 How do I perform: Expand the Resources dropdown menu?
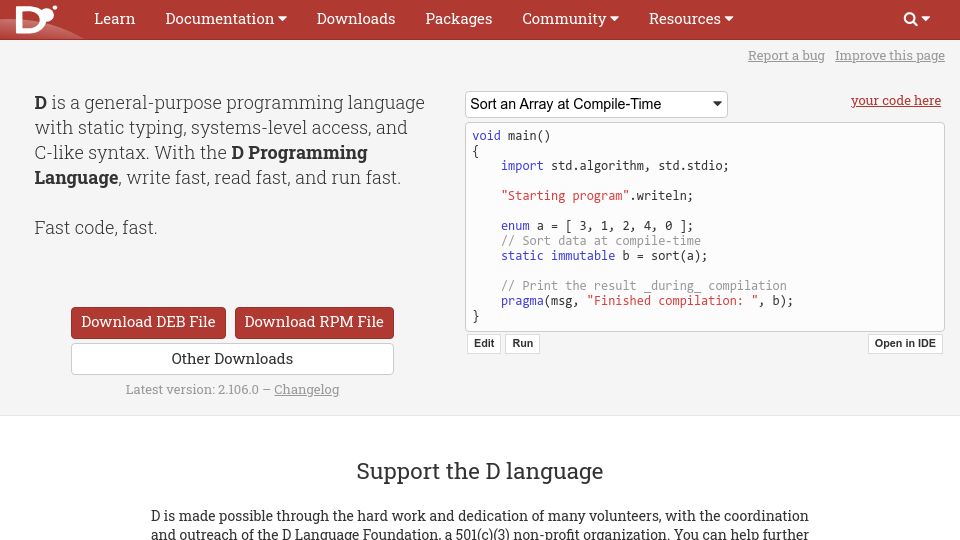[x=691, y=19]
